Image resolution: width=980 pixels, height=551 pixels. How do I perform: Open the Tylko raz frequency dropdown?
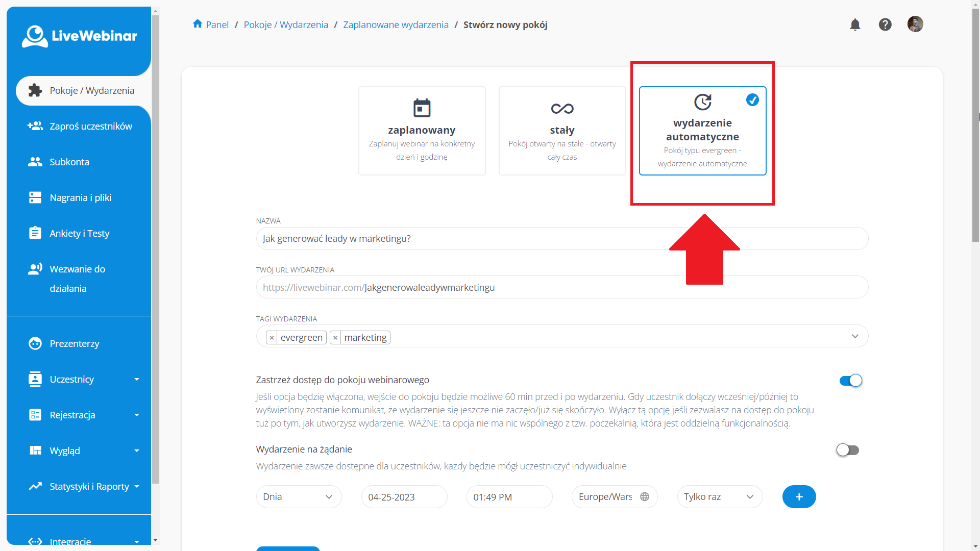[719, 497]
